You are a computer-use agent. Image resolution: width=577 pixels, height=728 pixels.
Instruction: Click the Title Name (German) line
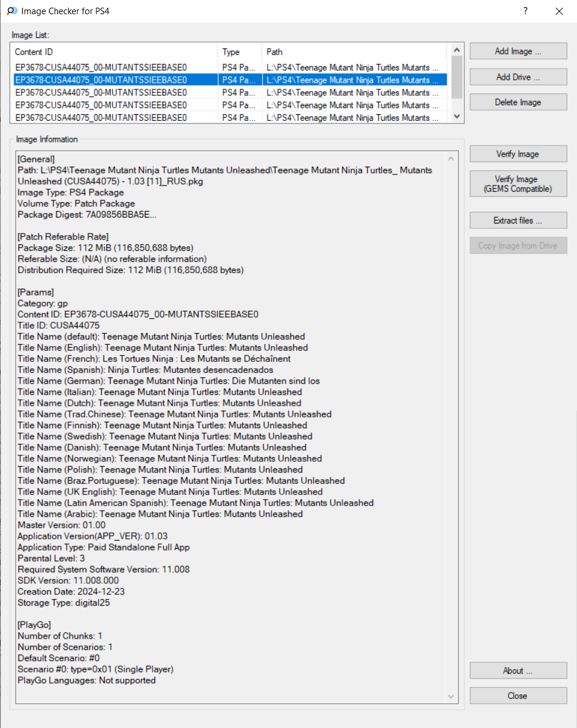(x=168, y=381)
